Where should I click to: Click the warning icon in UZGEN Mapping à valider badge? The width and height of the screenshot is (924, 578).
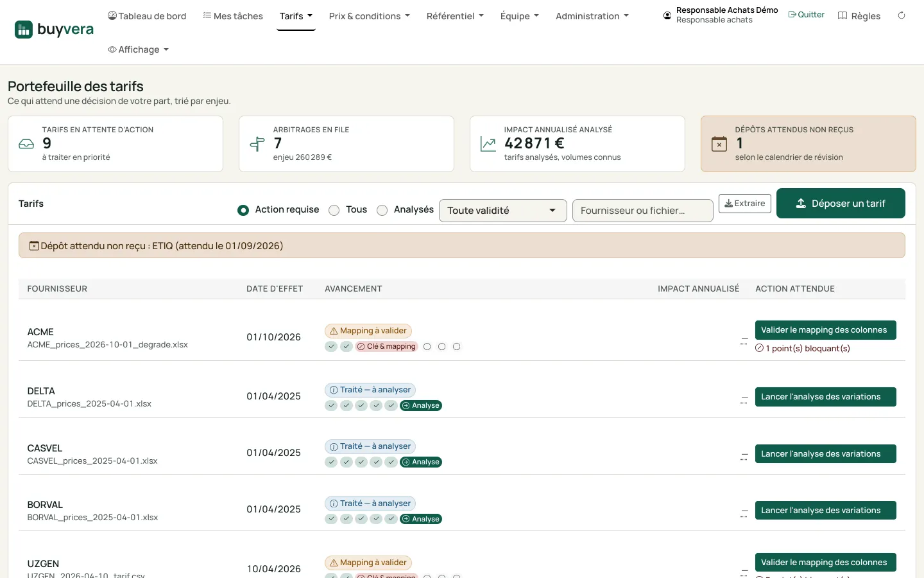coord(334,563)
